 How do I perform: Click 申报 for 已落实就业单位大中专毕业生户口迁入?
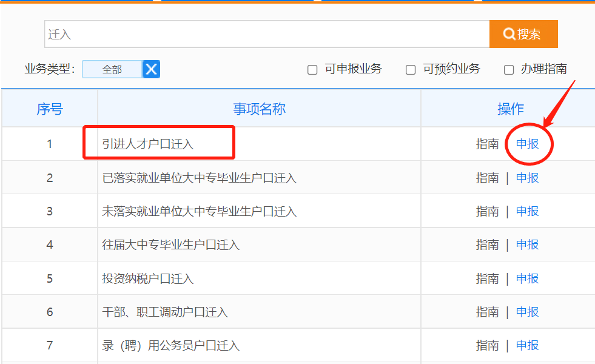pos(527,178)
